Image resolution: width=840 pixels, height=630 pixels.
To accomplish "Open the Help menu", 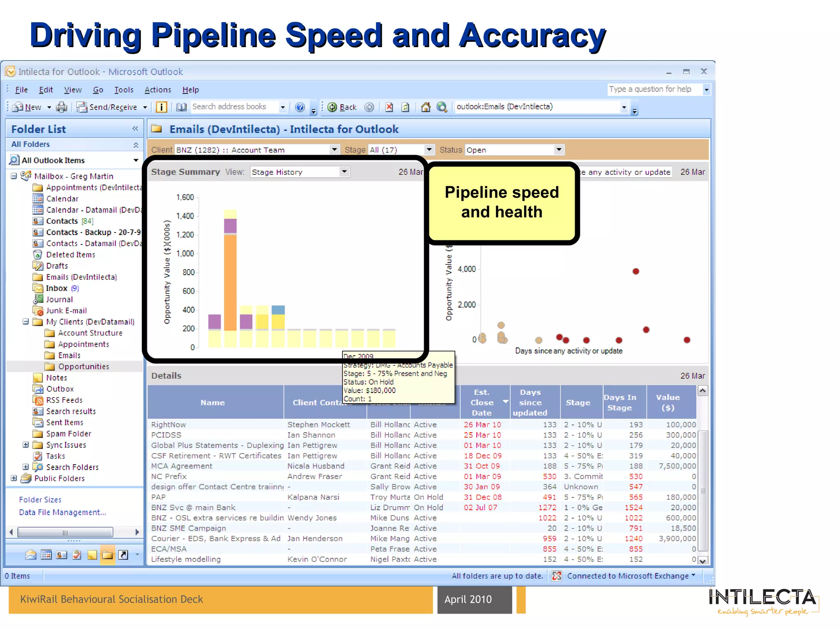I will tap(191, 90).
